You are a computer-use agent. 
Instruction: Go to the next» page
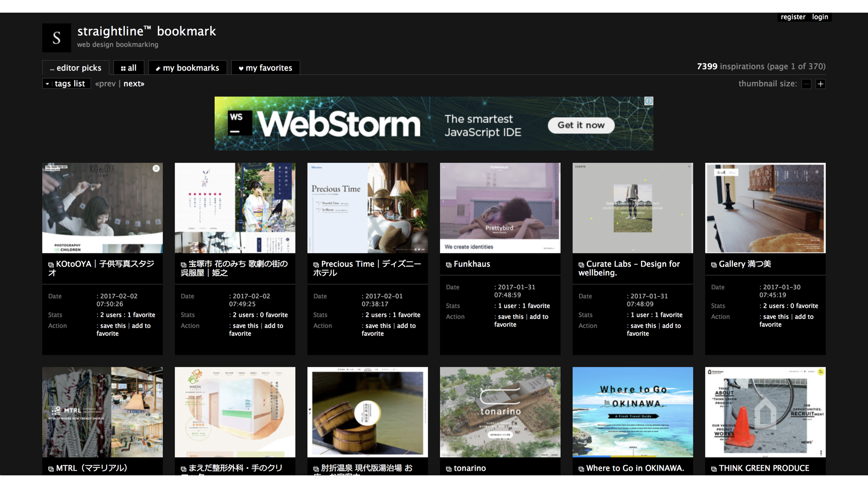pyautogui.click(x=134, y=84)
